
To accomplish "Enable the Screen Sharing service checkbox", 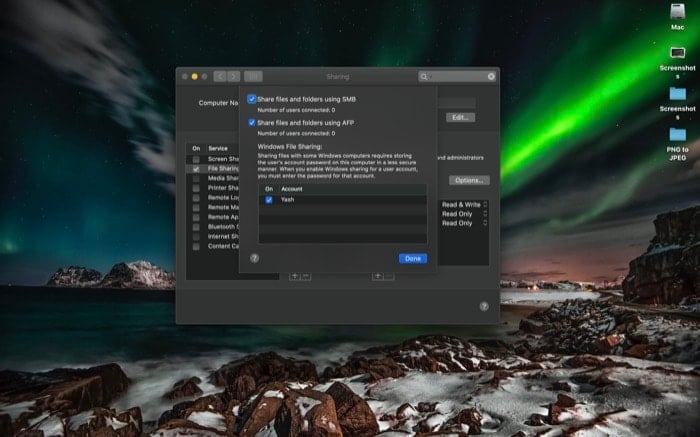I will tap(196, 159).
